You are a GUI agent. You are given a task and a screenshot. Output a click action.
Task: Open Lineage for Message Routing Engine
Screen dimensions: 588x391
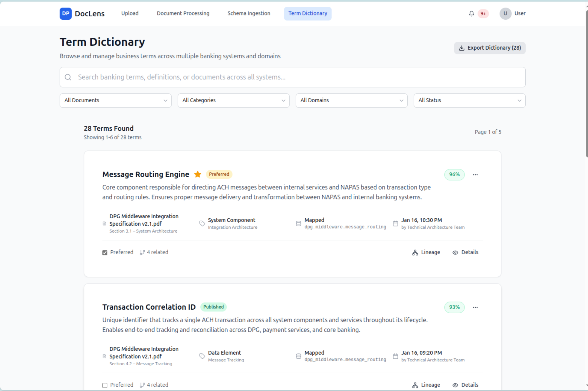tap(426, 253)
